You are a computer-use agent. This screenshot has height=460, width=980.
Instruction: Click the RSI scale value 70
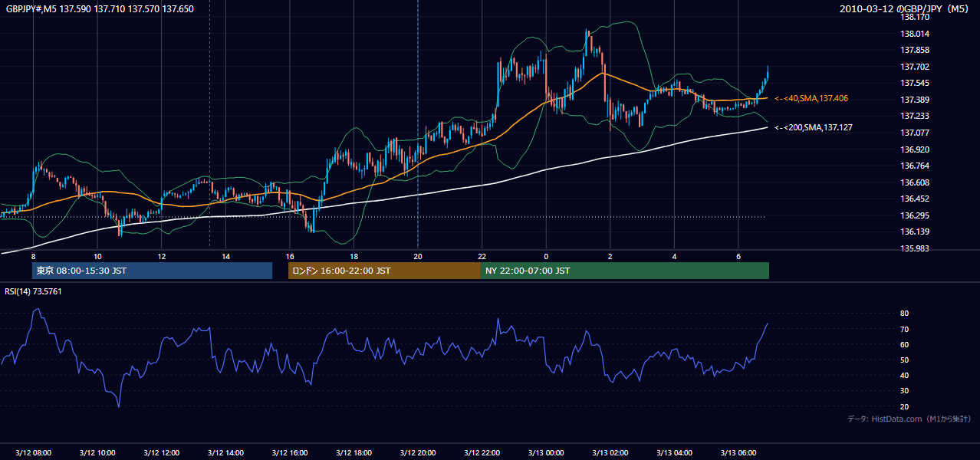(x=905, y=329)
